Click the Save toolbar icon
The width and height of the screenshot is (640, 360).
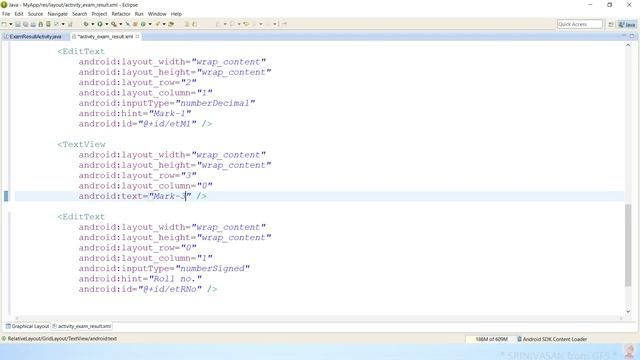click(18, 24)
